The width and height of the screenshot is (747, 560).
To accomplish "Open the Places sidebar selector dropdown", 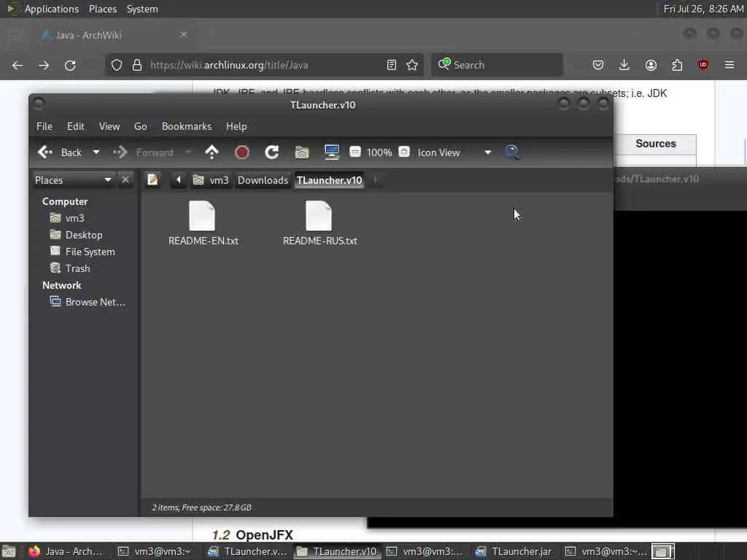I will pyautogui.click(x=73, y=180).
